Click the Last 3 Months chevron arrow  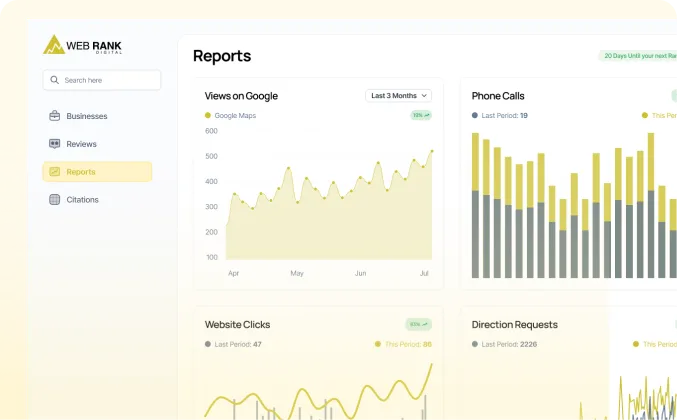pos(424,95)
